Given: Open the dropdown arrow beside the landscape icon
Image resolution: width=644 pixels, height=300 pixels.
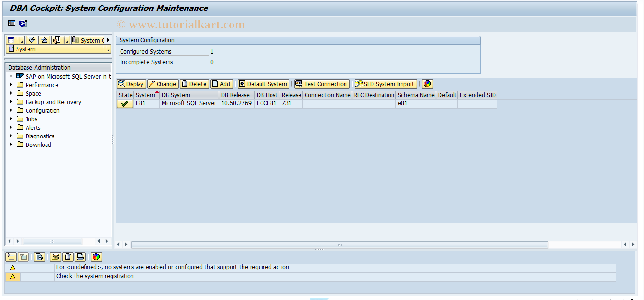Looking at the screenshot, I should click(66, 41).
